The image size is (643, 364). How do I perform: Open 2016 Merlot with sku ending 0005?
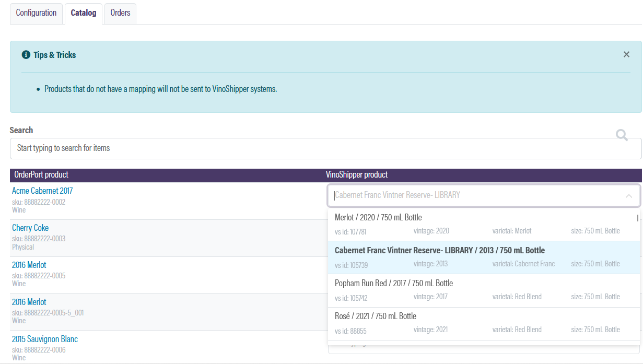pos(29,265)
